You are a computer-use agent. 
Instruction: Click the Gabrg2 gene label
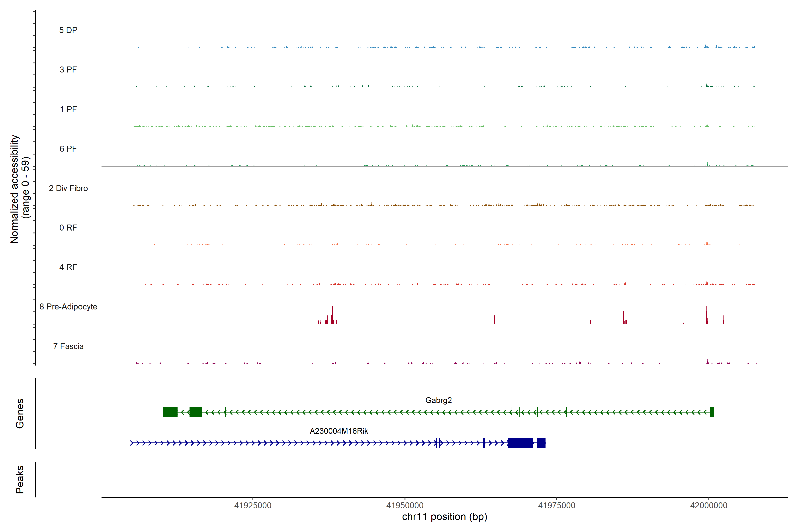click(x=438, y=400)
